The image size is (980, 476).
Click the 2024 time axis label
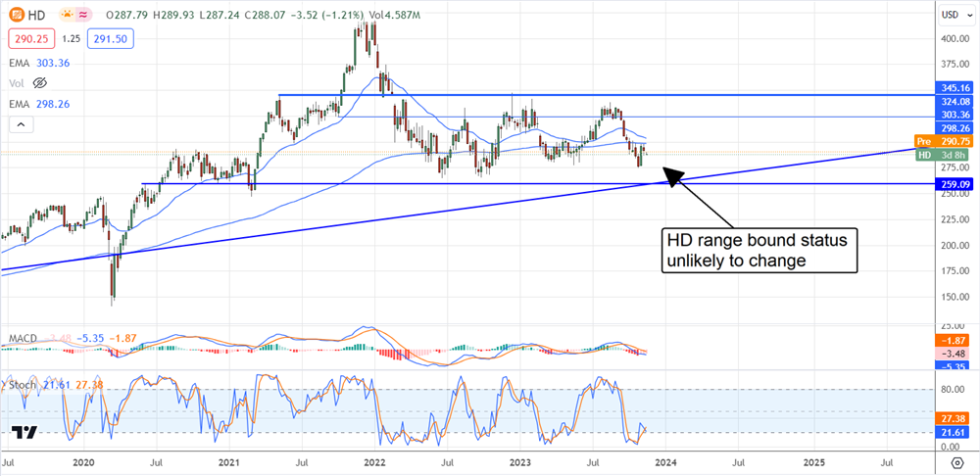(666, 463)
